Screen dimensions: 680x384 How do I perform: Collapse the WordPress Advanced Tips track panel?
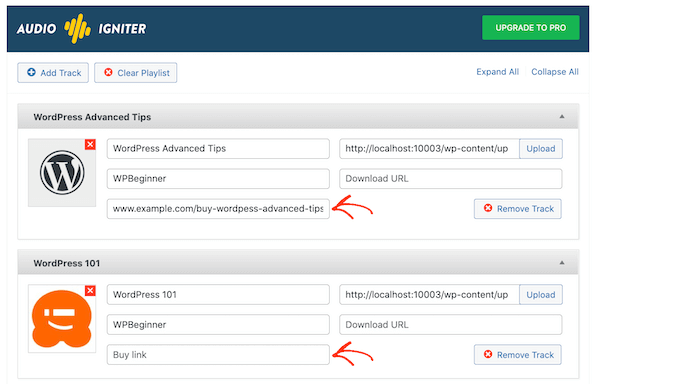[x=562, y=116]
